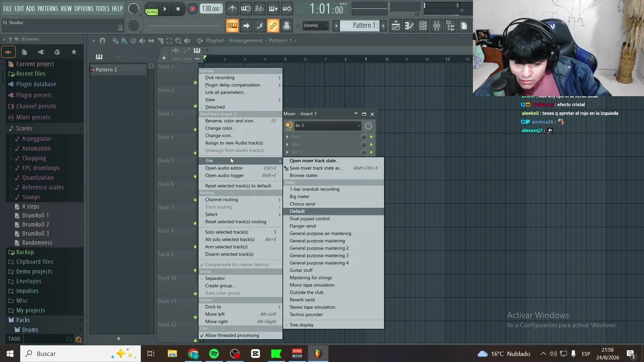Toggle enable light for mixer Slot 2
644x362 pixels.
coord(371,144)
